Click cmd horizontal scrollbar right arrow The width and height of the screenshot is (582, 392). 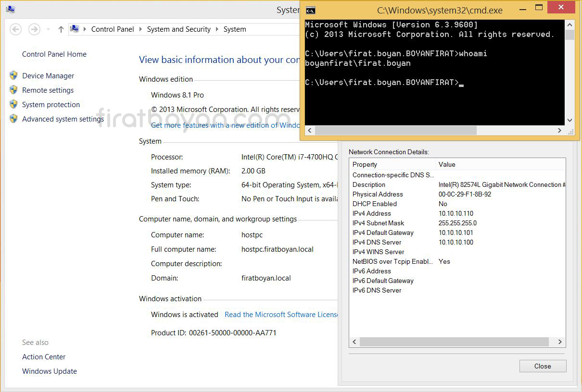pyautogui.click(x=560, y=130)
